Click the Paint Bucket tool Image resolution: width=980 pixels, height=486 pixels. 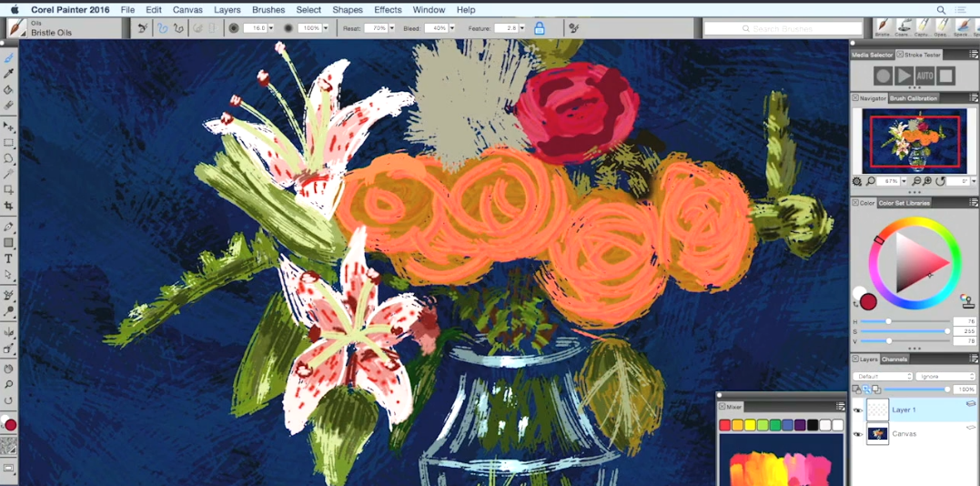point(8,90)
